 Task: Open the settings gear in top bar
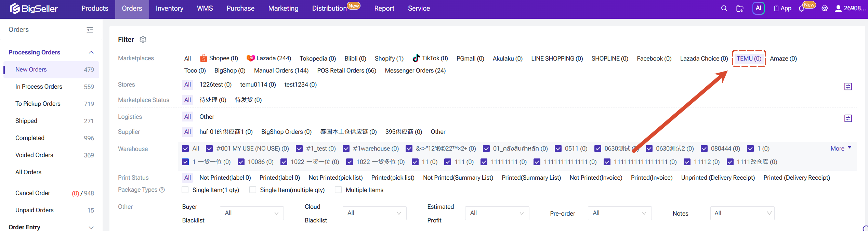tap(825, 9)
